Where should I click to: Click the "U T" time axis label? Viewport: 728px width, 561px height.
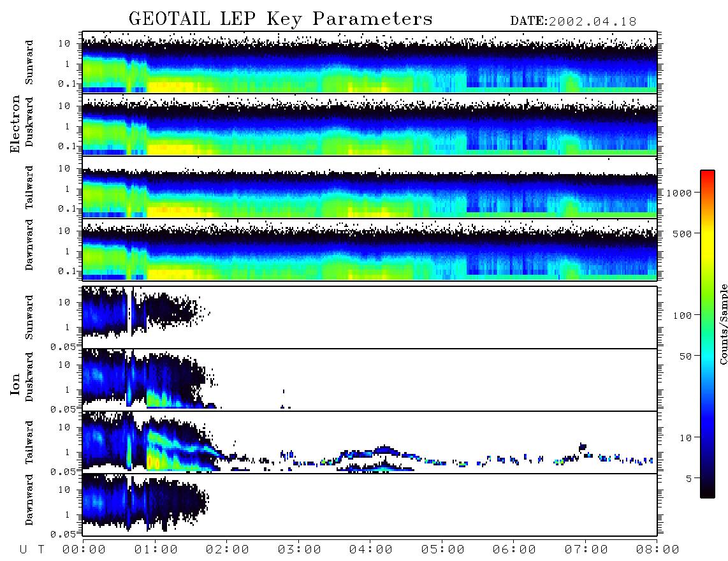click(x=32, y=550)
